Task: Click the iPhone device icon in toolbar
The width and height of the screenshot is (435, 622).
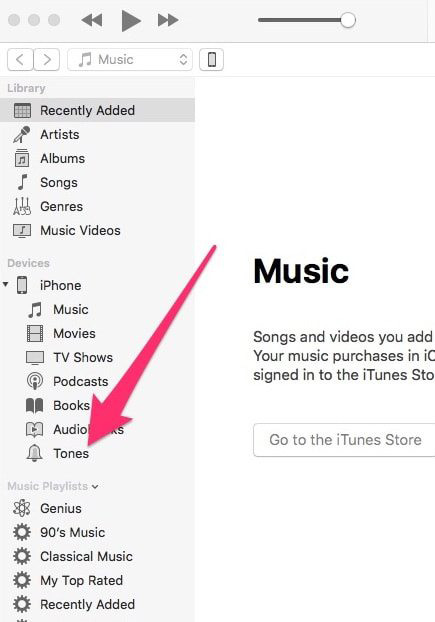Action: (211, 60)
